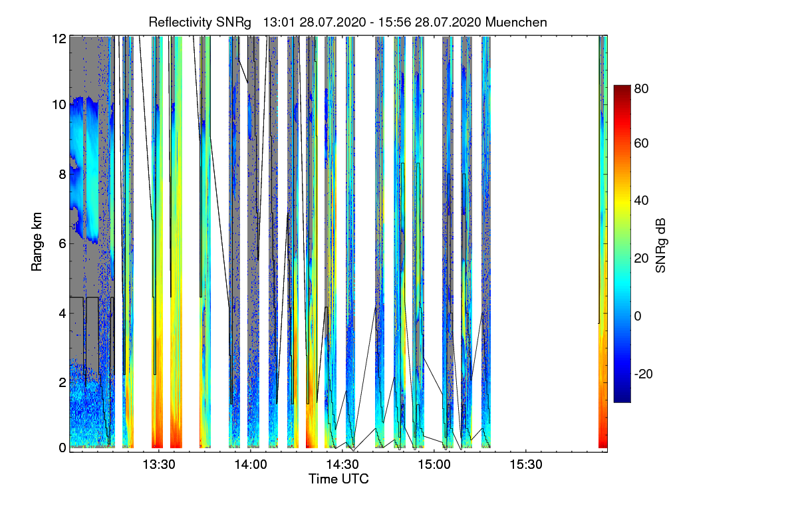
Task: Click the blue cloud layer near 8 km
Action: pyautogui.click(x=84, y=170)
